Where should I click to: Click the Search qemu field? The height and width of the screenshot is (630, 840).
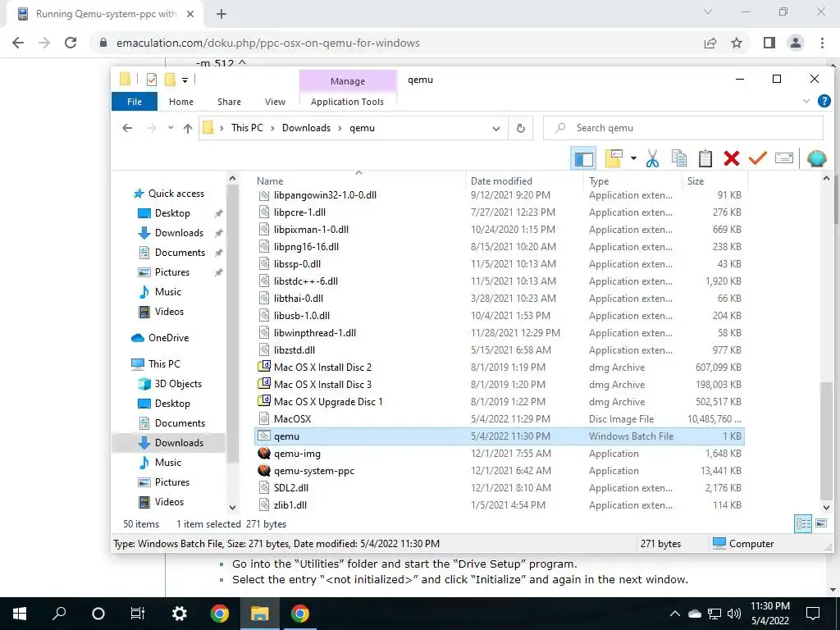[x=683, y=128]
